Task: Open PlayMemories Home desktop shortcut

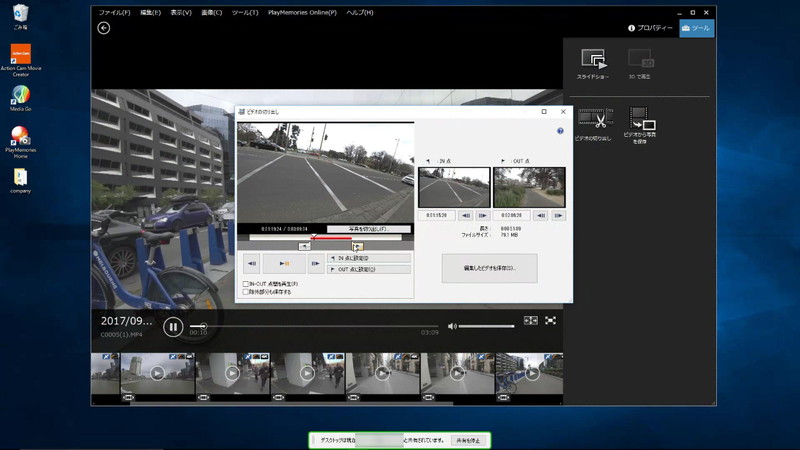Action: tap(21, 142)
